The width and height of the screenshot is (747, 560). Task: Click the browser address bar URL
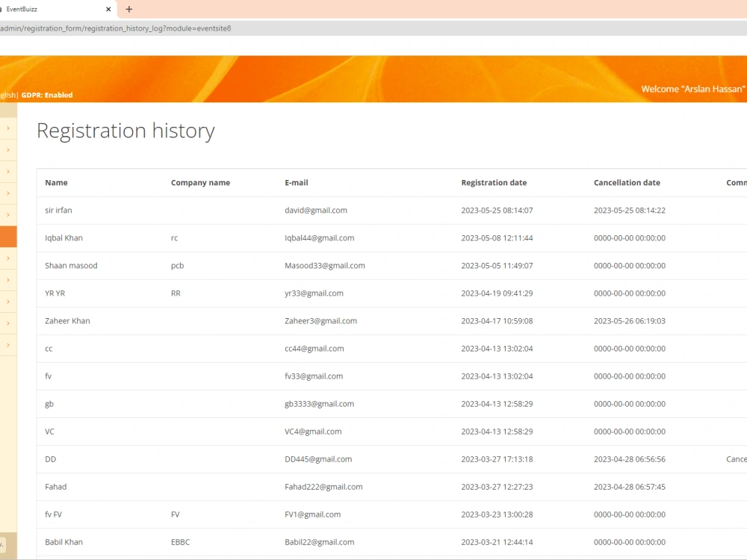(x=116, y=28)
